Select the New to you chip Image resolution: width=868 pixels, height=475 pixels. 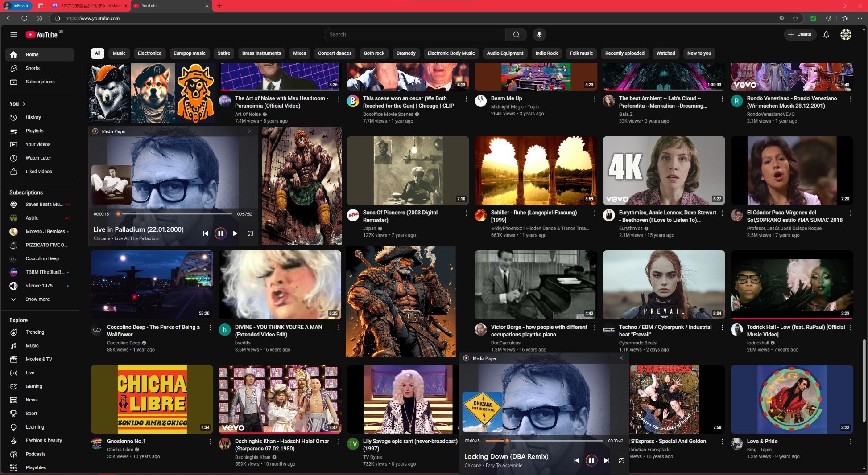(699, 53)
